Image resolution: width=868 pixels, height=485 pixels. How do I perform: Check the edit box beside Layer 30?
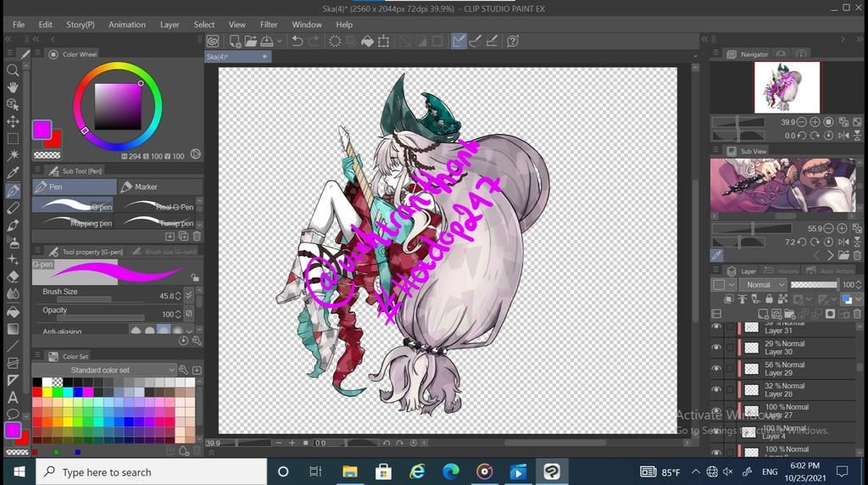pos(730,348)
